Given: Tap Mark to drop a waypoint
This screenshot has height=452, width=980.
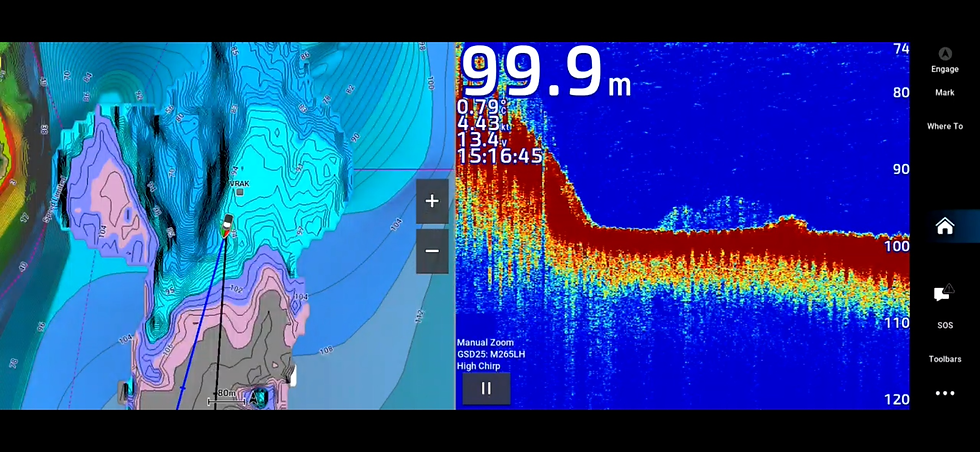Looking at the screenshot, I should [x=944, y=93].
